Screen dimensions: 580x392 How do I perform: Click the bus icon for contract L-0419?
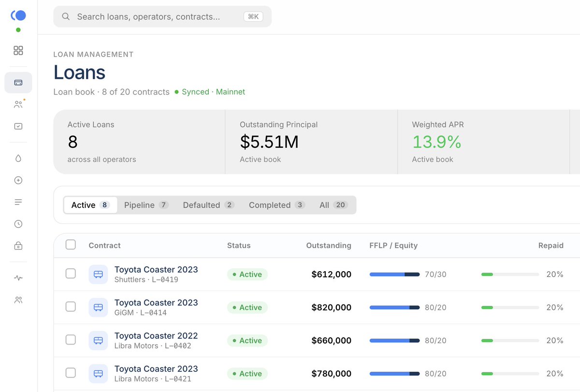[98, 274]
